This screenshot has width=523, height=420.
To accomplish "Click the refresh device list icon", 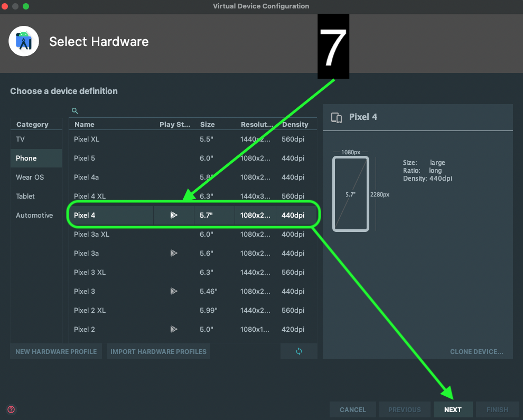I will point(299,351).
